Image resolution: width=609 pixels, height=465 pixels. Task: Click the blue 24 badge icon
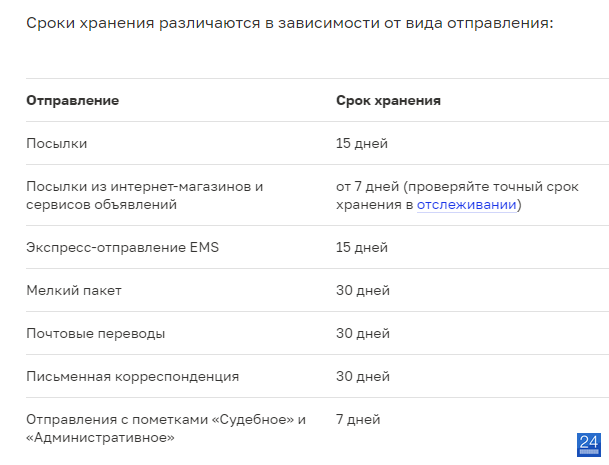(589, 445)
